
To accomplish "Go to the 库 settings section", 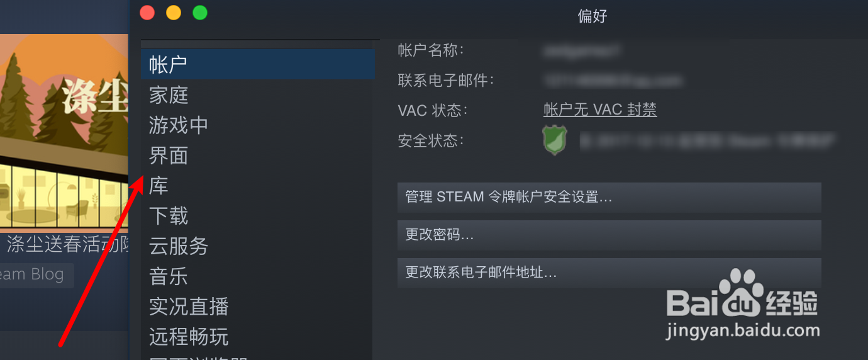I will point(258,186).
